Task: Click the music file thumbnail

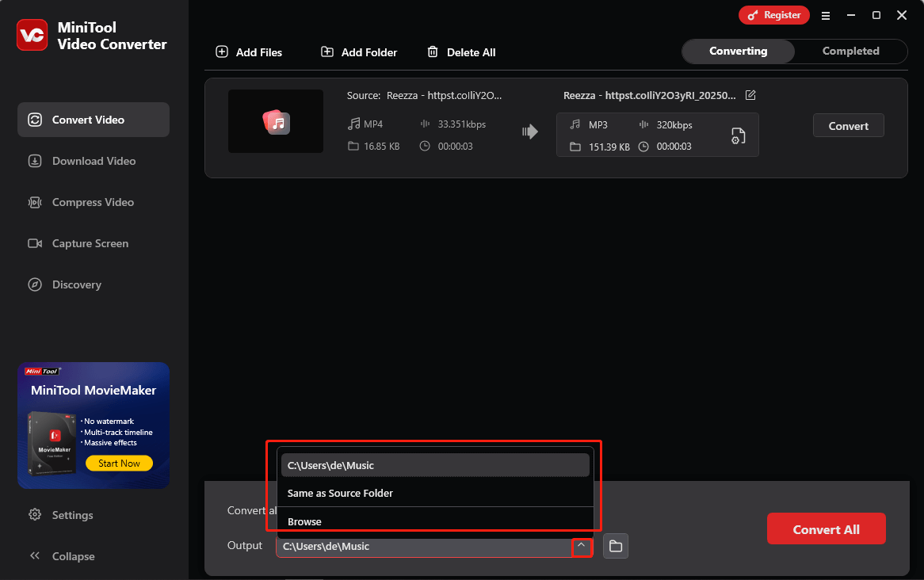Action: pyautogui.click(x=276, y=121)
